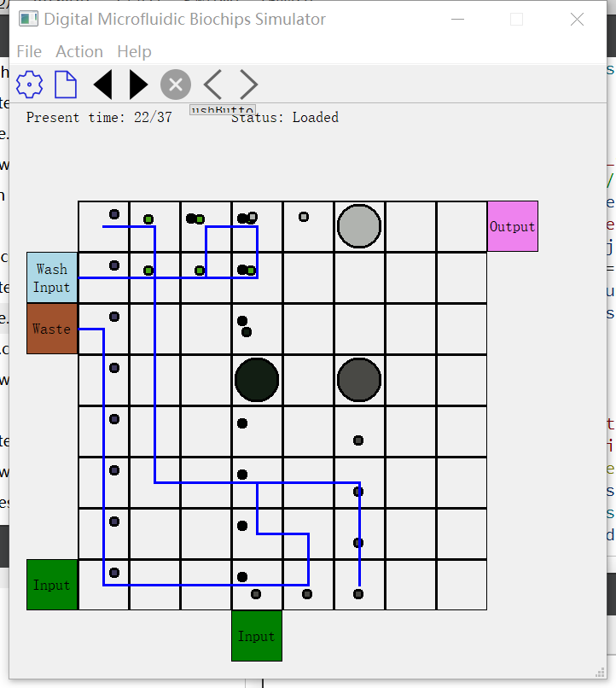Close the Biochips Simulator window
The height and width of the screenshot is (688, 616).
(577, 20)
